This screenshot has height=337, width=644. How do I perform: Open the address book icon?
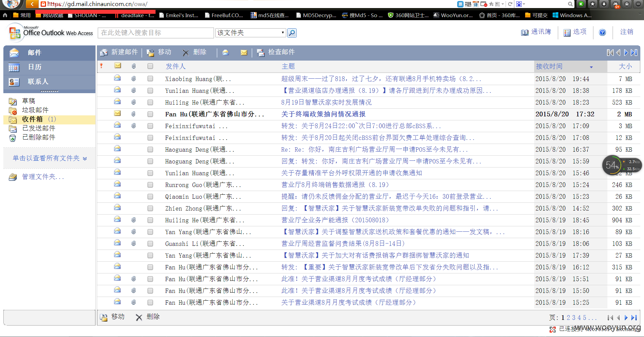click(x=525, y=33)
